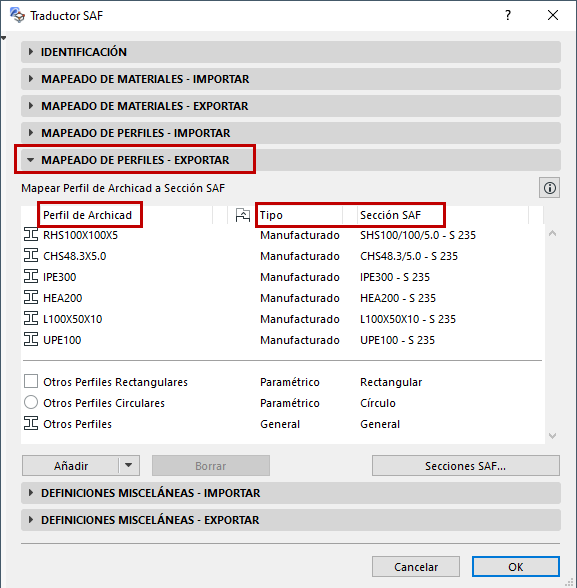
Task: Click Paramétrico type in Rectangulares row
Action: [x=289, y=382]
